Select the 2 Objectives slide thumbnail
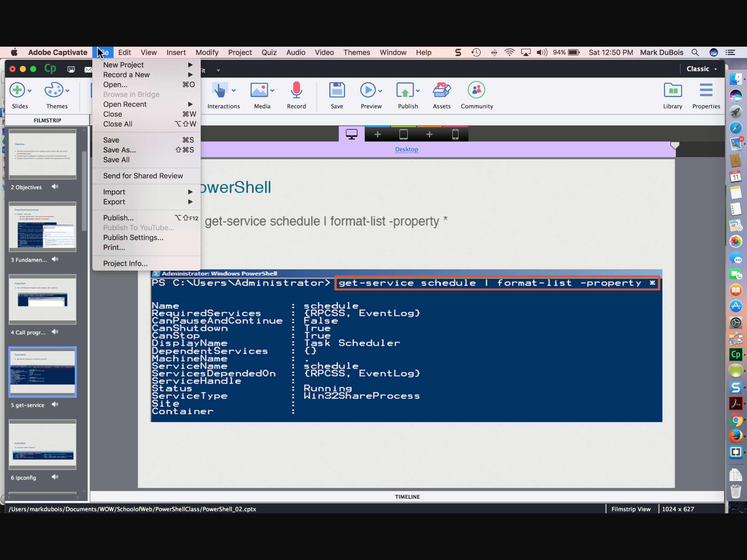Viewport: 747px width, 560px height. [x=43, y=154]
